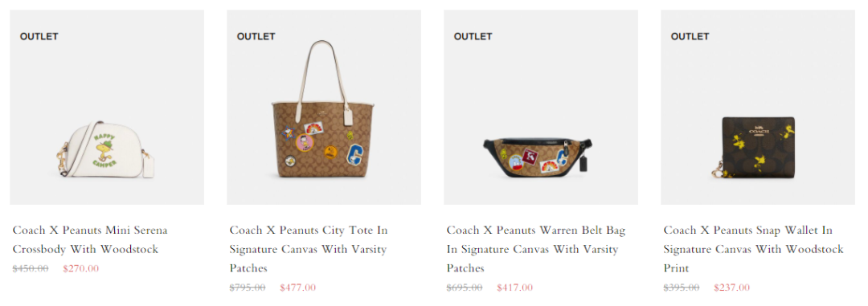Open Coach X Peanuts Warren Belt Bag title

pyautogui.click(x=536, y=249)
